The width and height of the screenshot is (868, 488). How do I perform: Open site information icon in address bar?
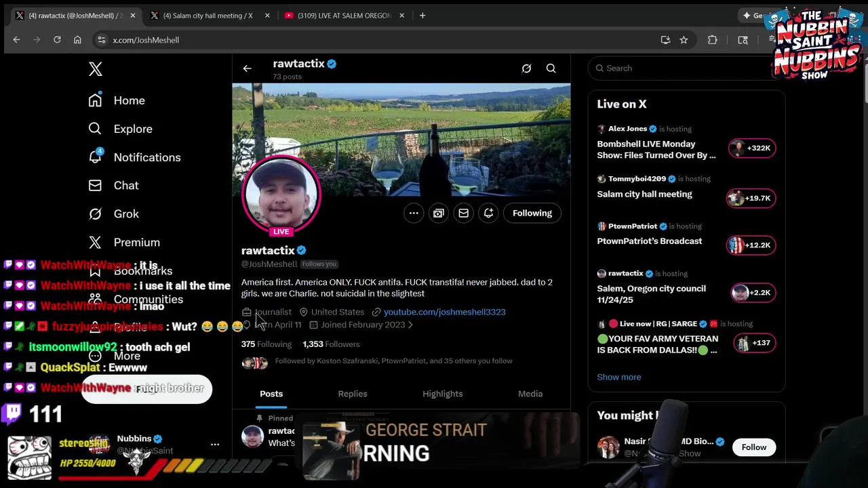tap(101, 40)
